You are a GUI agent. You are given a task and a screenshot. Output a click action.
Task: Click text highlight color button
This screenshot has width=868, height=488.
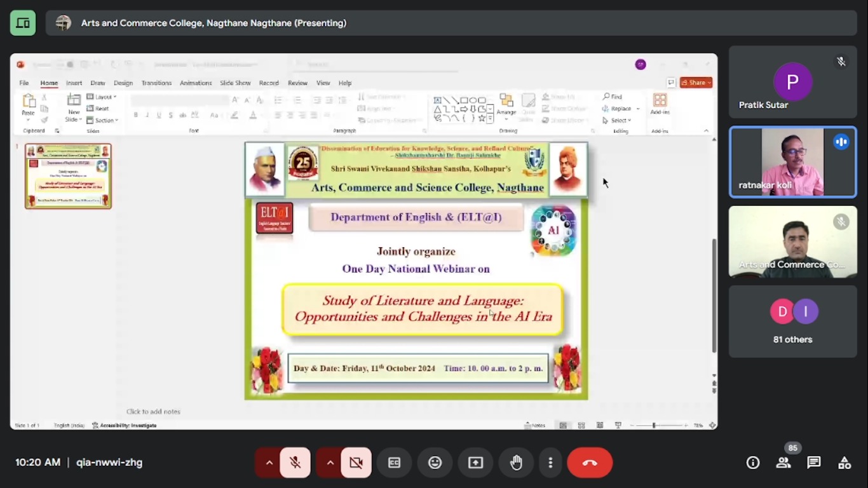[x=234, y=115]
